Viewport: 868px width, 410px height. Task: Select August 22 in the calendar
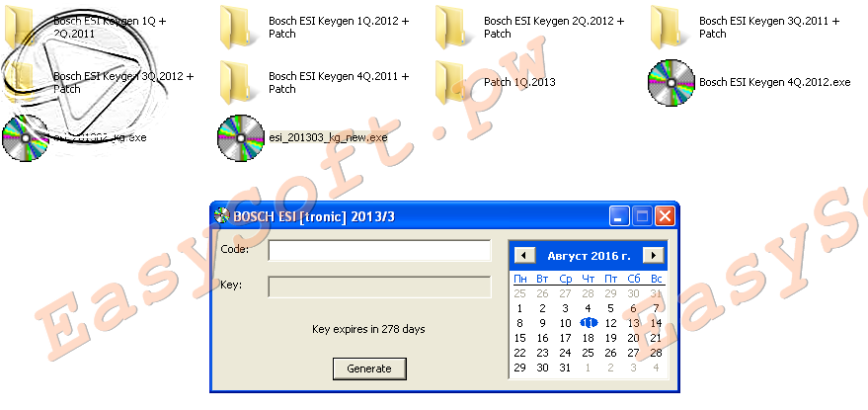[519, 353]
